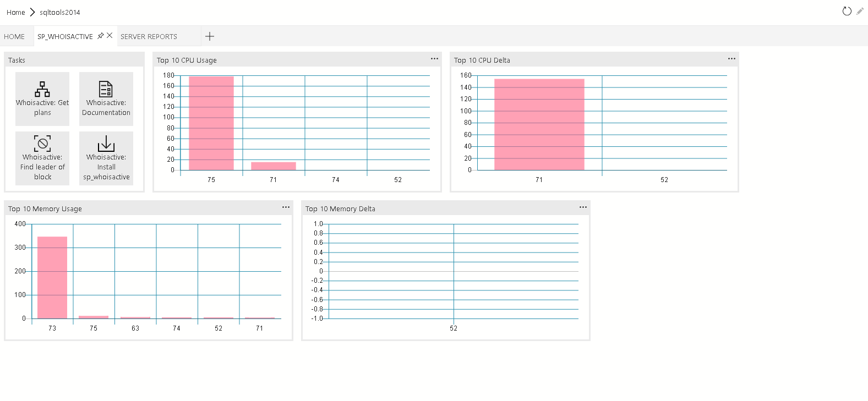Refresh the dashboard with the refresh icon

(x=847, y=12)
